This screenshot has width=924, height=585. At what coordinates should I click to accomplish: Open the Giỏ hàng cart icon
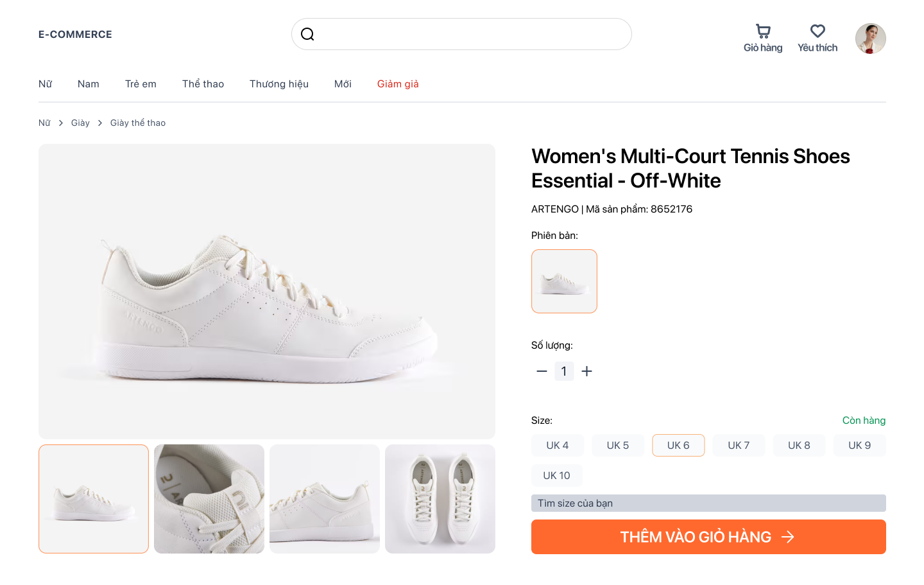click(x=763, y=31)
